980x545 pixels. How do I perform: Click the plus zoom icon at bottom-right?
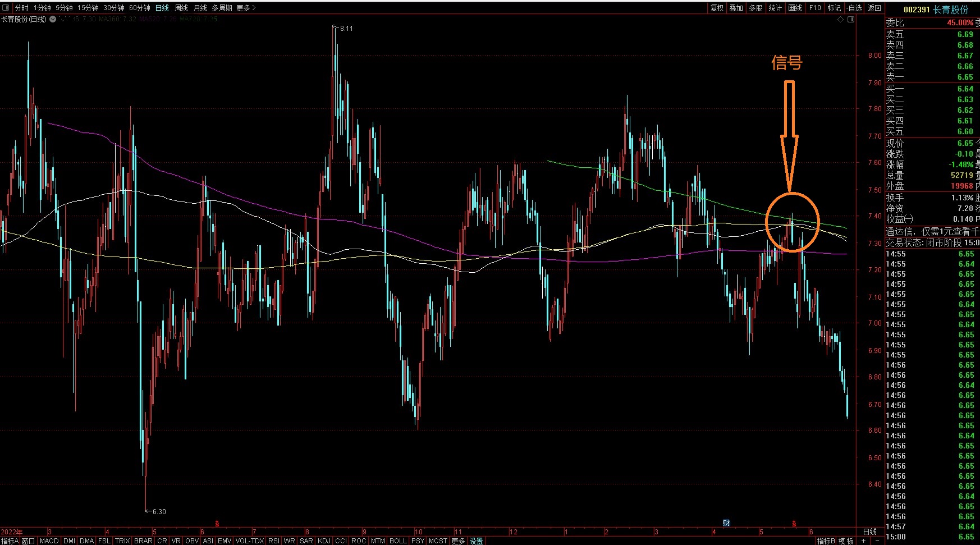863,541
